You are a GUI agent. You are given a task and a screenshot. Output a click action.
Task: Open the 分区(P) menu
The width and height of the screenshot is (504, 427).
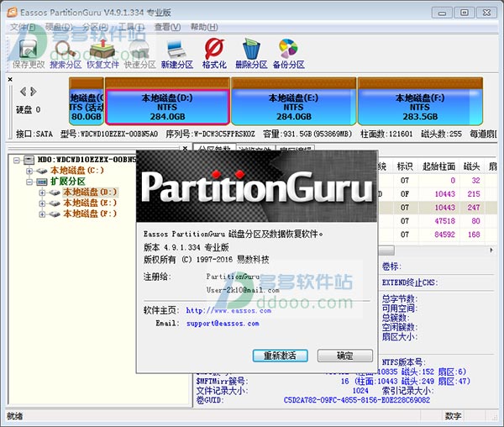tap(96, 27)
